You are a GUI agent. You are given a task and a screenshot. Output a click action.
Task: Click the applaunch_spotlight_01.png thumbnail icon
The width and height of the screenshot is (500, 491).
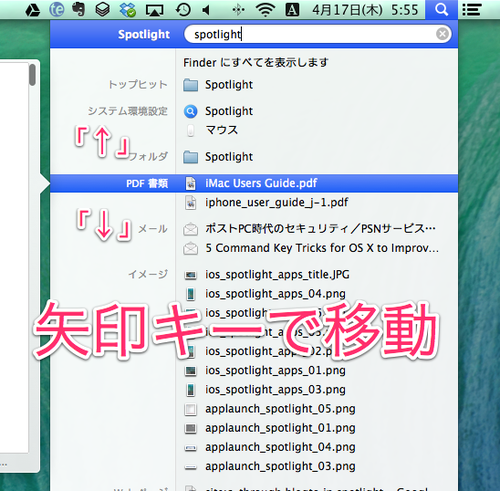coord(190,428)
